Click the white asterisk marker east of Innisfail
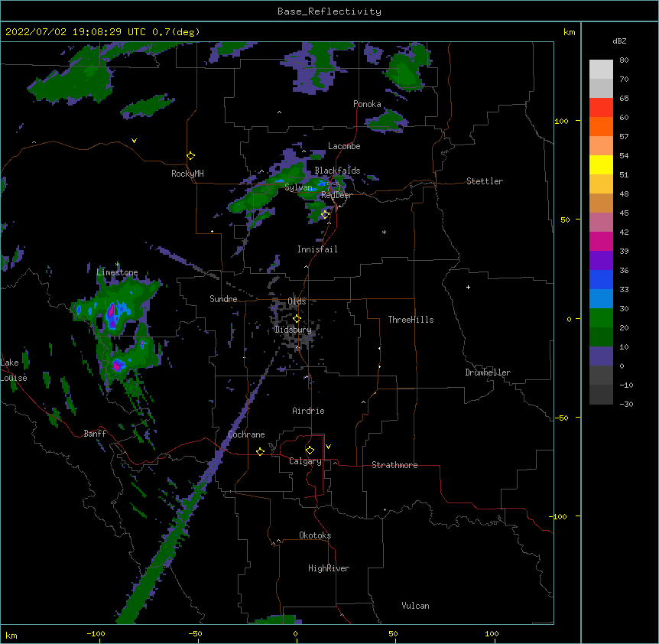This screenshot has width=659, height=644. (384, 232)
